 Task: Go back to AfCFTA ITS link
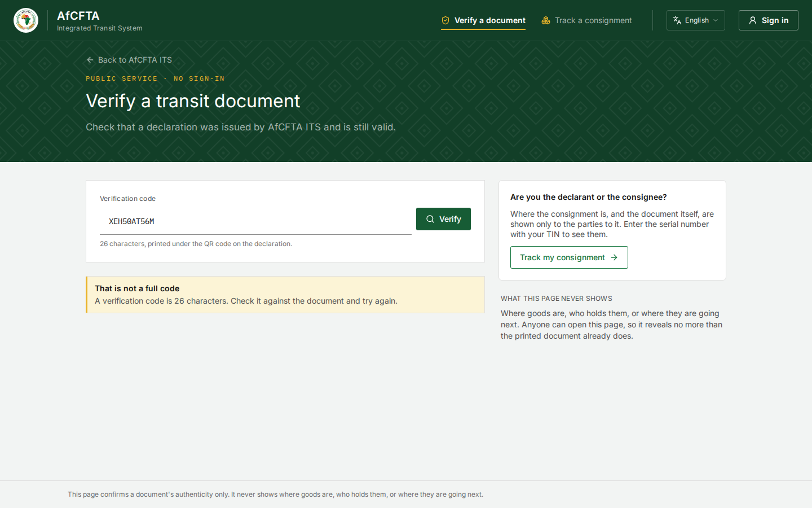(x=129, y=60)
